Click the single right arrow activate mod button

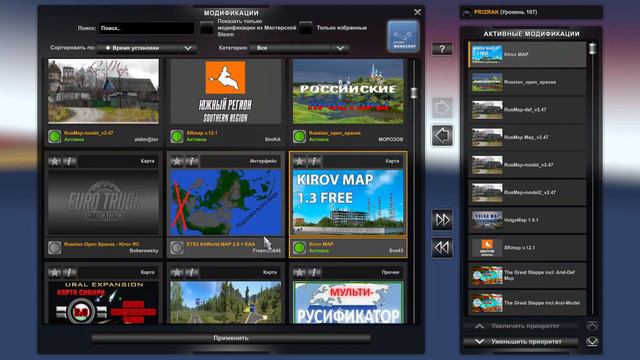442,108
